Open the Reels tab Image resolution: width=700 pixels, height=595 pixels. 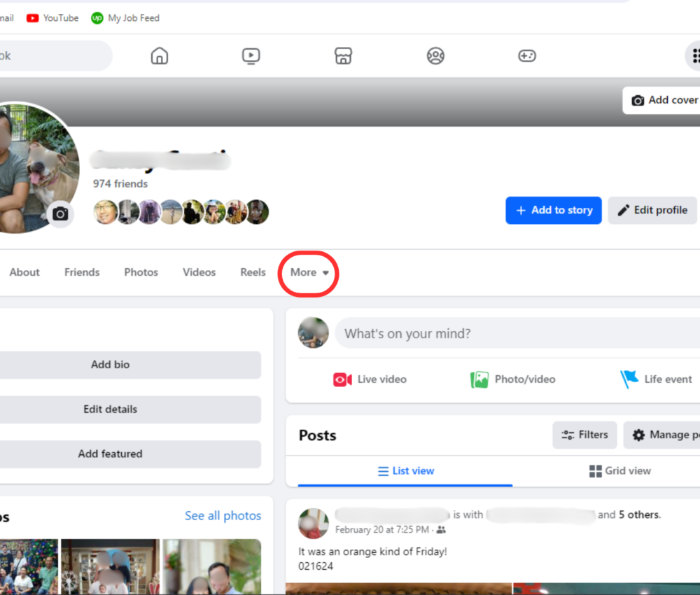pyautogui.click(x=252, y=272)
